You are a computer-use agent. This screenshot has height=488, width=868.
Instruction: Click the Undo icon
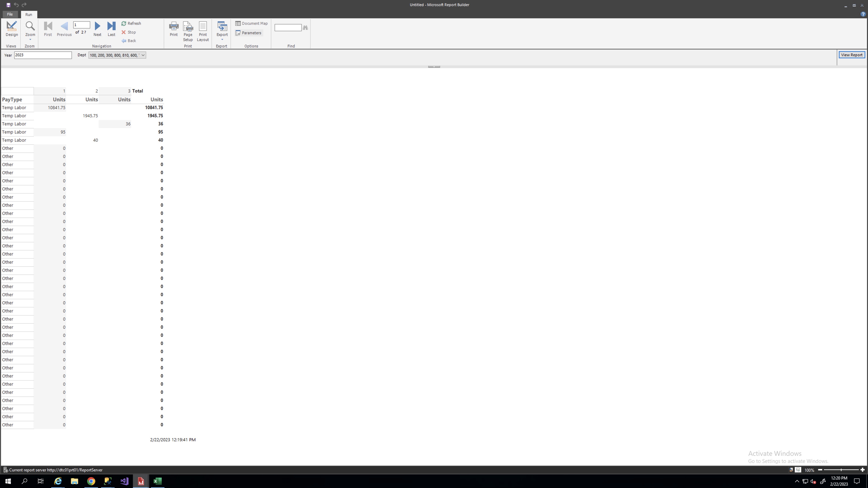[16, 5]
